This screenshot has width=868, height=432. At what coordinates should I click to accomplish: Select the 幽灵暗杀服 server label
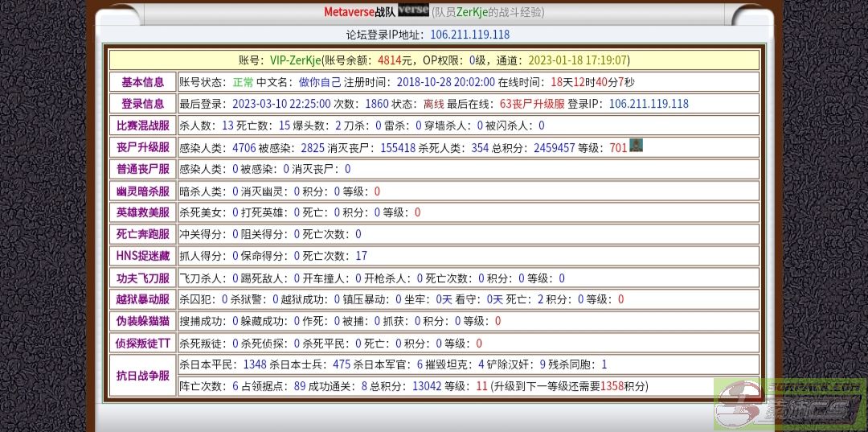(143, 191)
